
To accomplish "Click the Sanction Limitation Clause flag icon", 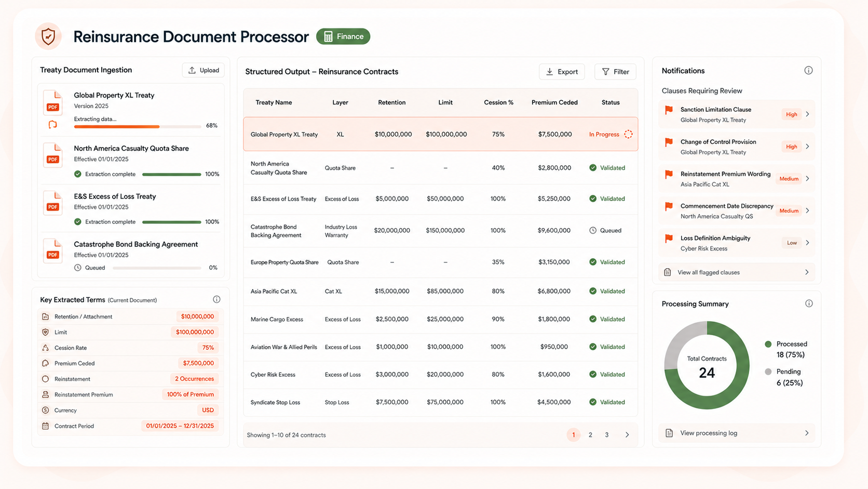I will [669, 110].
